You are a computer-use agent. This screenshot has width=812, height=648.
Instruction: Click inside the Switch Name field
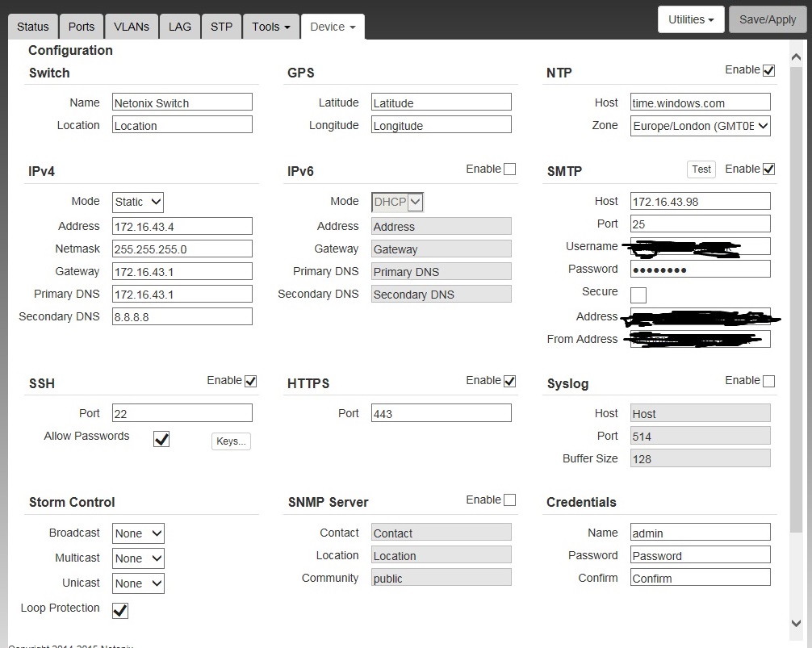pos(182,102)
